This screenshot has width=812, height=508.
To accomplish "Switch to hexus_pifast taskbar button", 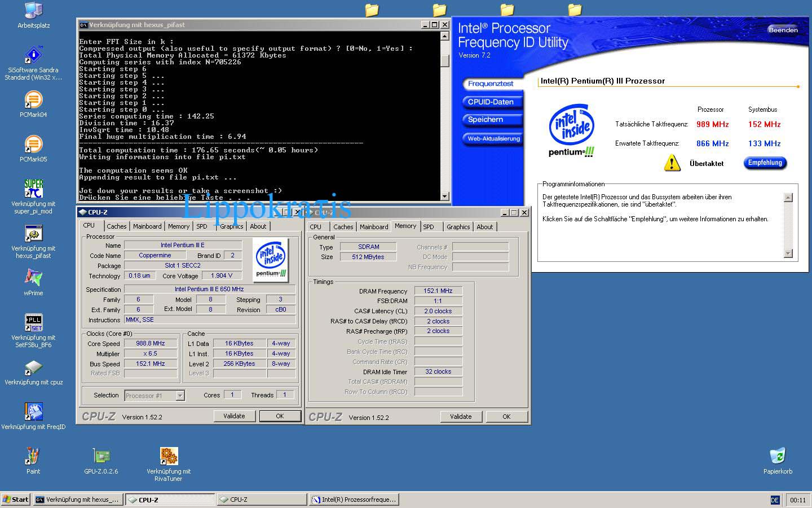I will click(77, 500).
